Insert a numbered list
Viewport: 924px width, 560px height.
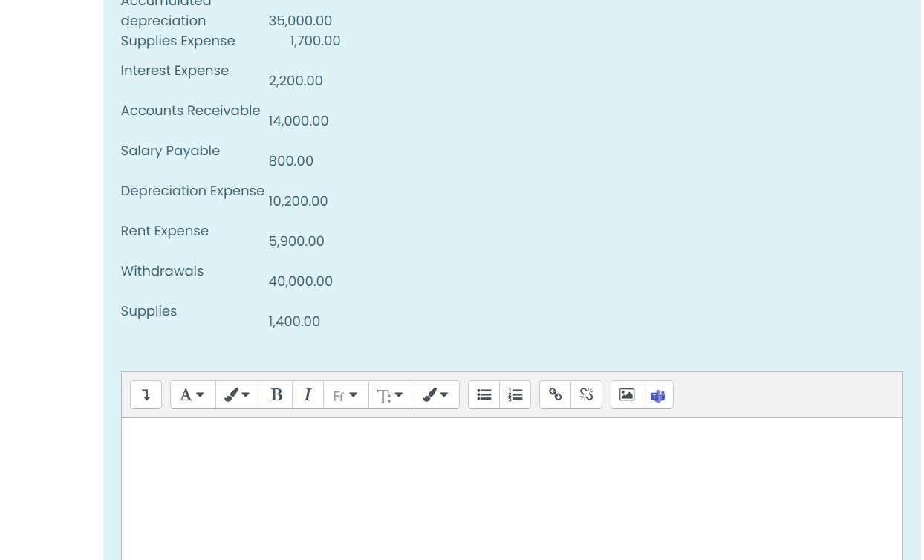point(515,394)
